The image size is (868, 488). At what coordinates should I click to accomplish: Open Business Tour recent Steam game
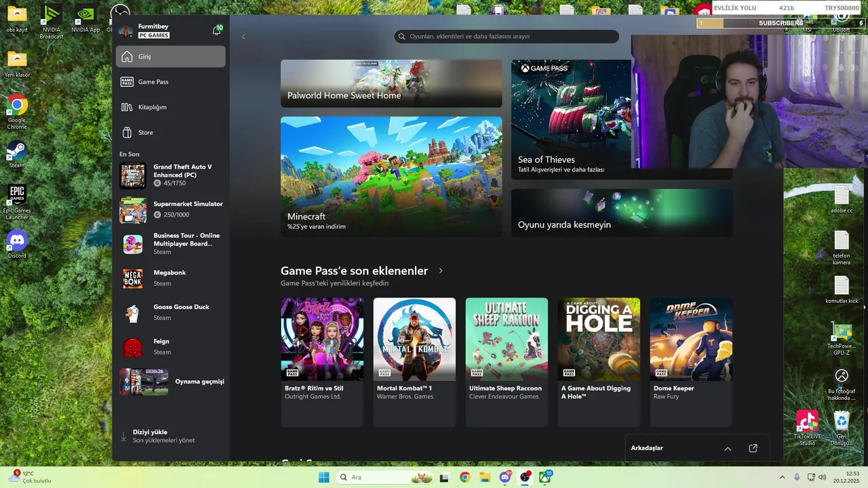tap(172, 244)
